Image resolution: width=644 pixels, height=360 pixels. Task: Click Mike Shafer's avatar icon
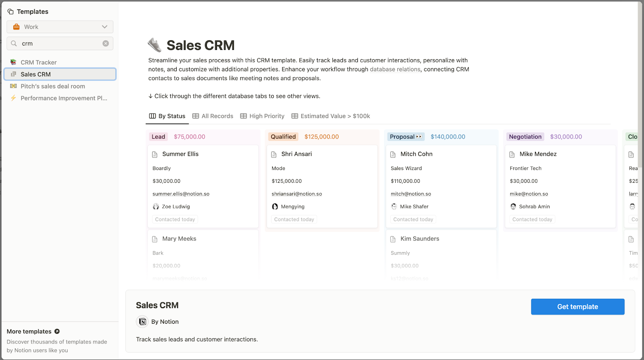[394, 207]
